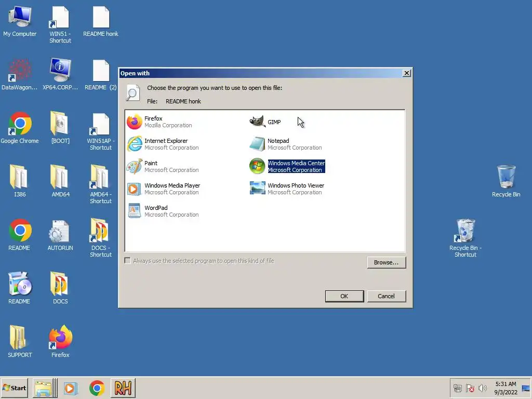Confirm with the OK button
This screenshot has width=532, height=399.
pos(344,296)
